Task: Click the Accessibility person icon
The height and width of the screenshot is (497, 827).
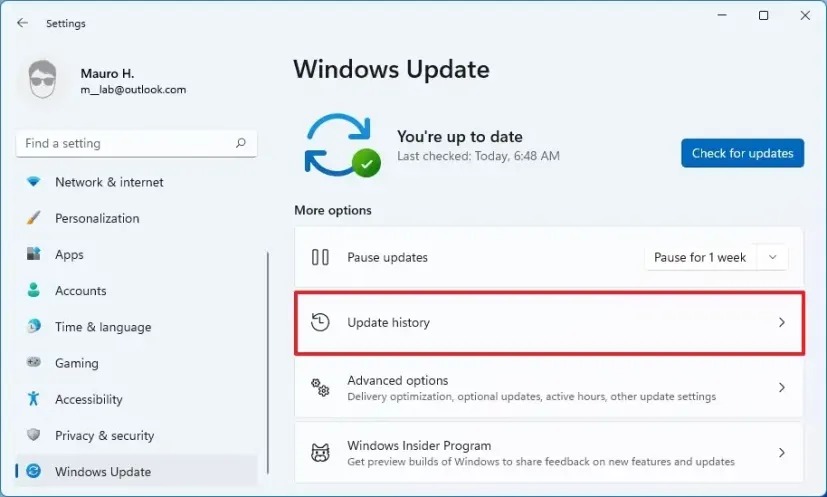Action: click(34, 399)
